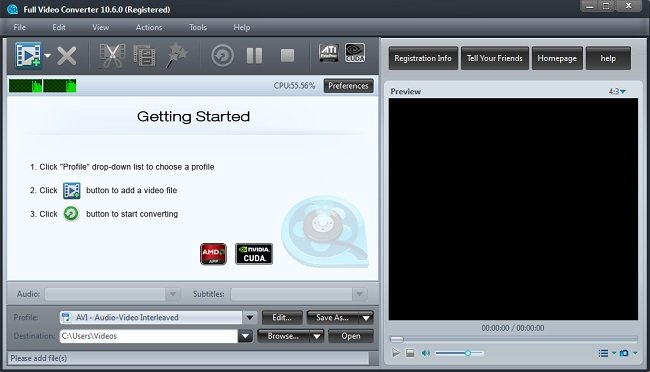The image size is (650, 372).
Task: Expand the Browse dropdown arrow
Action: 317,336
